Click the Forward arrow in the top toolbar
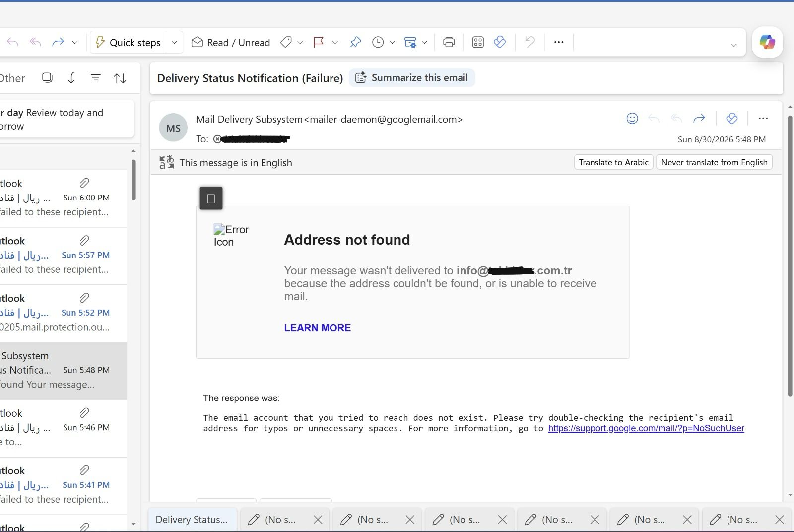Viewport: 794px width, 532px height. pyautogui.click(x=58, y=42)
